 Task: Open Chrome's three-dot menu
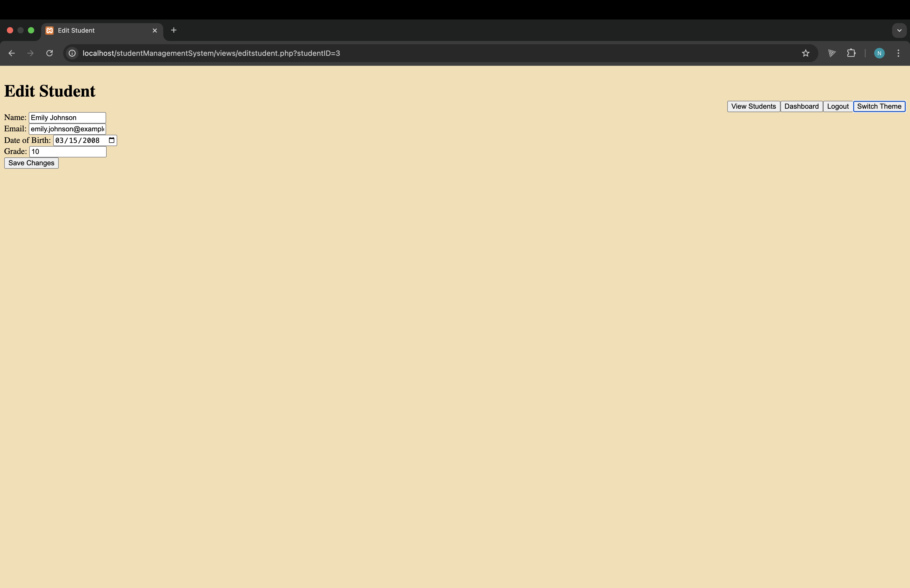coord(898,53)
